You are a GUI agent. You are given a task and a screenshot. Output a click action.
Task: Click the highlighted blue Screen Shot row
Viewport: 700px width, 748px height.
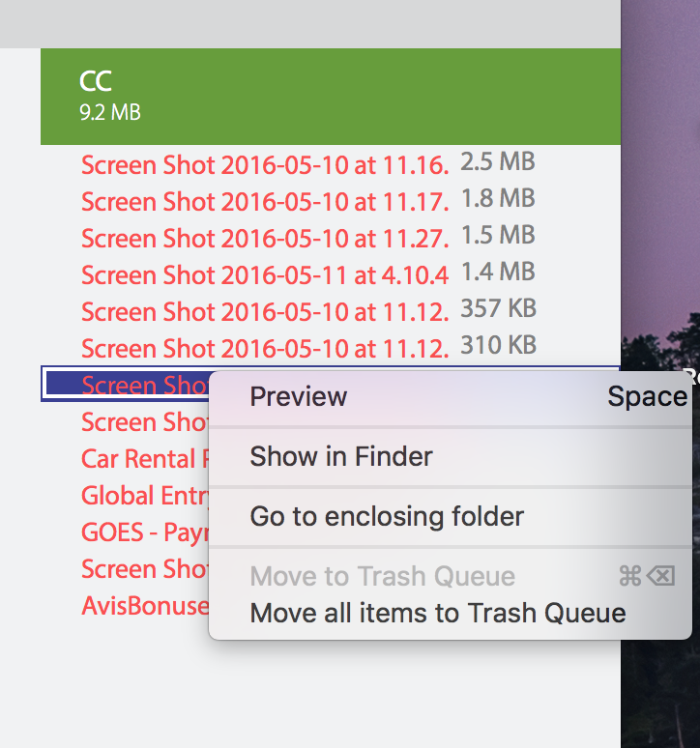coord(126,384)
